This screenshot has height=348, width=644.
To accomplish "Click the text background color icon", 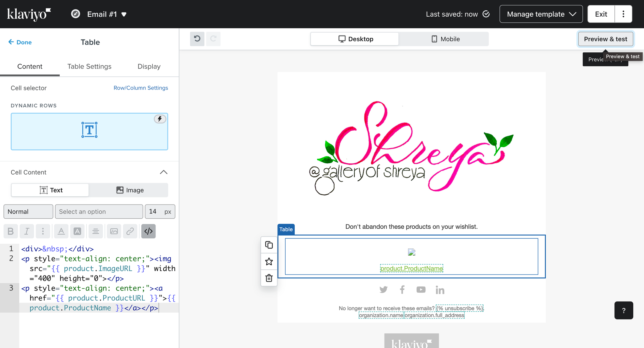I will tap(77, 231).
